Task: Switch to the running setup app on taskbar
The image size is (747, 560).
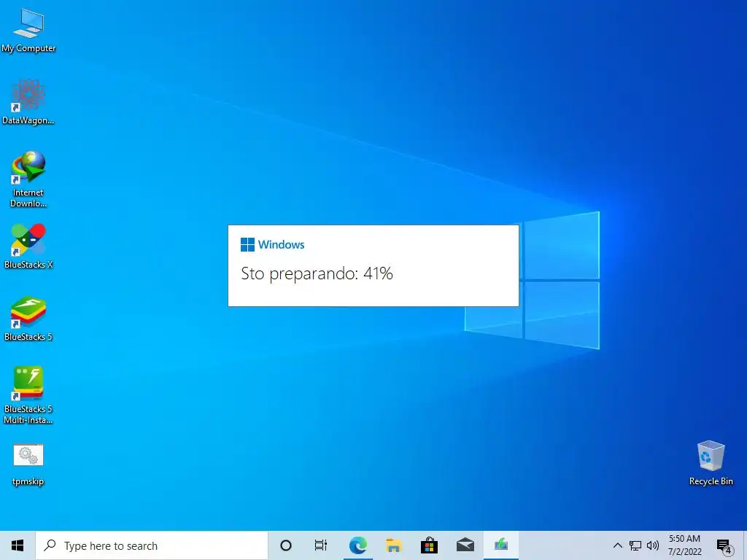Action: [500, 545]
